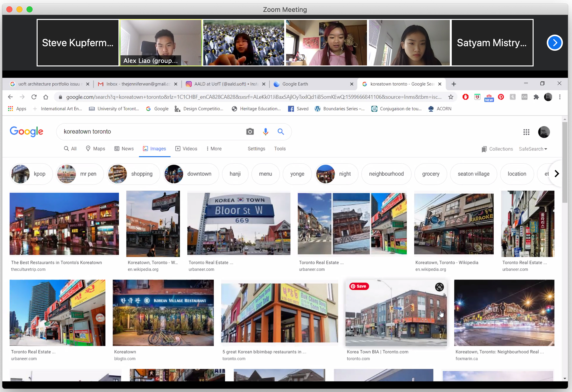572x392 pixels.
Task: Expand the More search options menu
Action: [214, 149]
